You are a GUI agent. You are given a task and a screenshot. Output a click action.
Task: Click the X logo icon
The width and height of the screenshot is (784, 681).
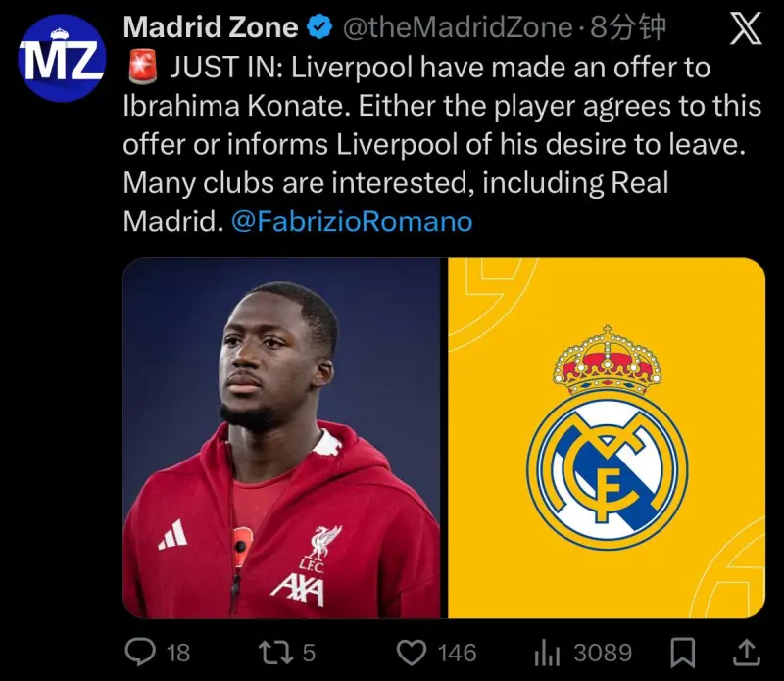[x=746, y=28]
